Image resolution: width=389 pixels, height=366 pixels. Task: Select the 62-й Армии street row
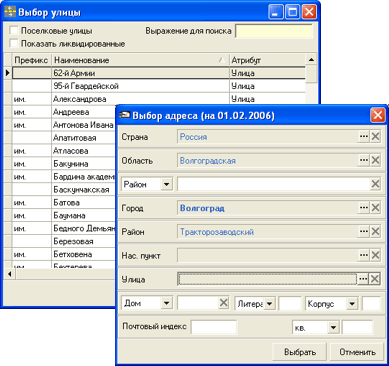tap(159, 73)
